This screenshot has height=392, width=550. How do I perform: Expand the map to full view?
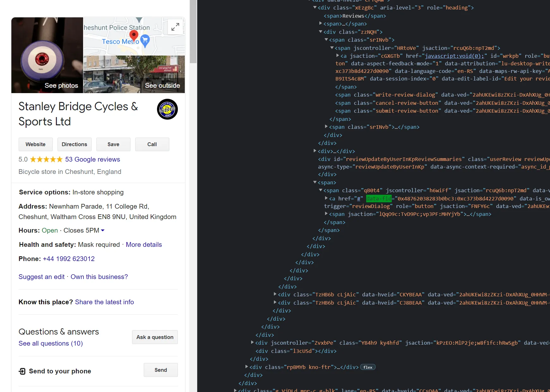pos(175,27)
